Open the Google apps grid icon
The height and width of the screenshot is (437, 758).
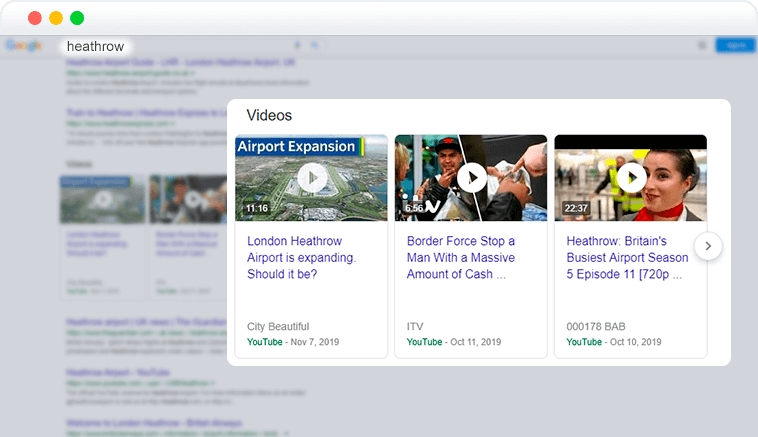pyautogui.click(x=702, y=45)
